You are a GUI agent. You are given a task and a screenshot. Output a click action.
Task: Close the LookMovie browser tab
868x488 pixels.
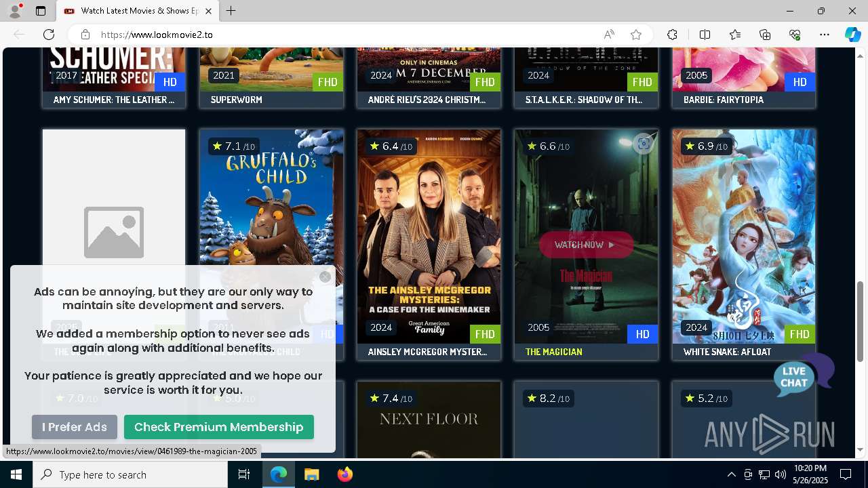pos(209,11)
